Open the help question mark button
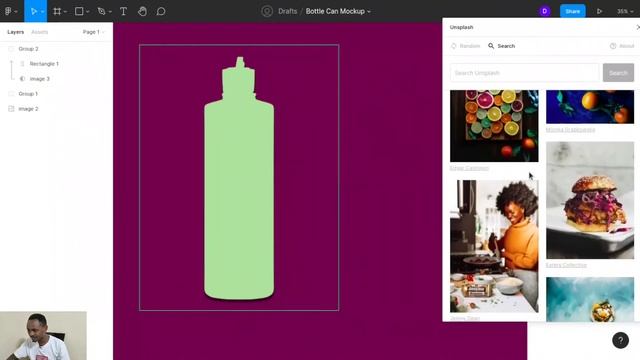Viewport: 640px width, 360px height. (x=620, y=340)
